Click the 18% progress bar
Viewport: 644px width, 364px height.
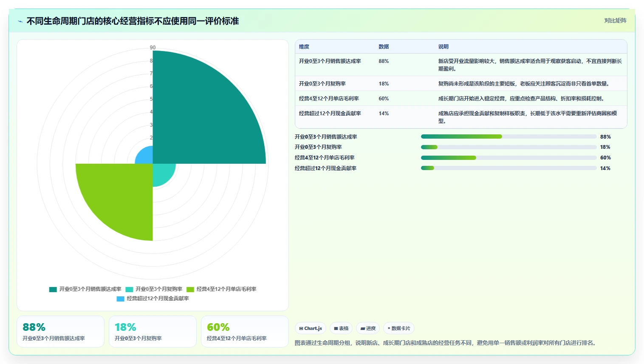[x=508, y=147]
